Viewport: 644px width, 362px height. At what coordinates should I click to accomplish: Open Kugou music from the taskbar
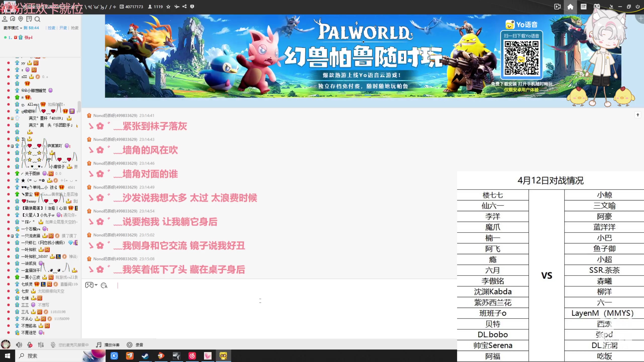114,356
